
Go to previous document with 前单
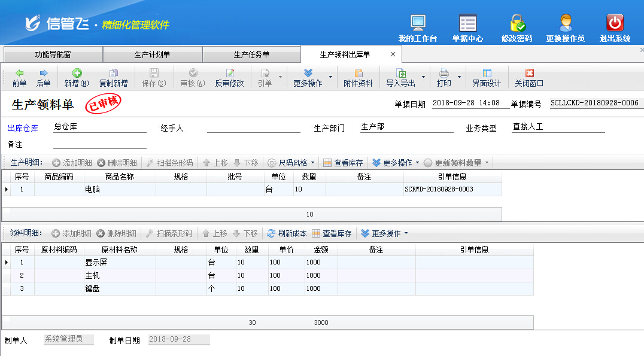coord(19,78)
